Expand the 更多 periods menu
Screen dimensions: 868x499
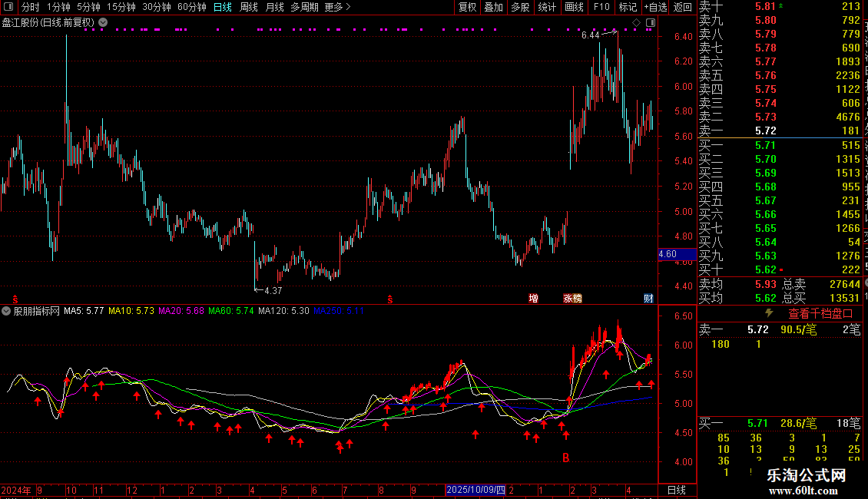(337, 7)
